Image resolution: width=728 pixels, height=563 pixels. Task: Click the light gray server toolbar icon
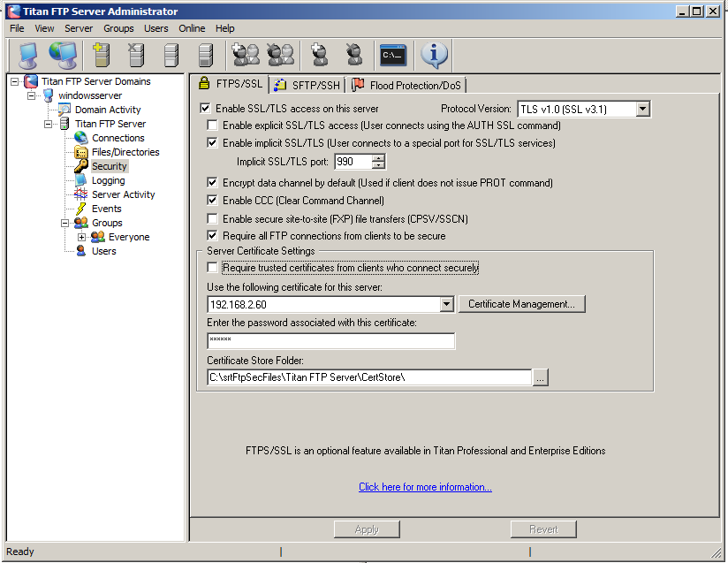click(171, 55)
